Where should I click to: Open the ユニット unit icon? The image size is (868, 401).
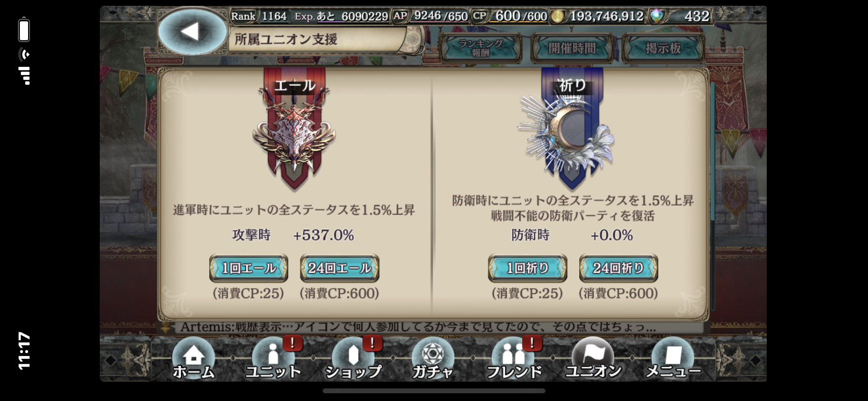click(273, 359)
